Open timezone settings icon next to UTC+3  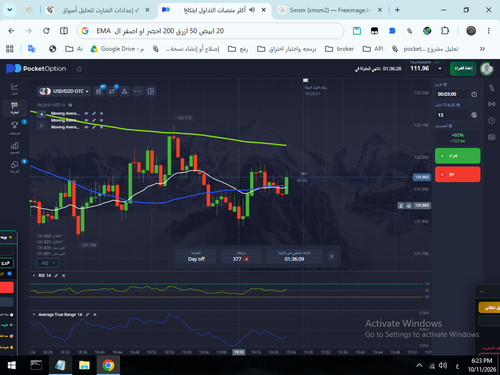[70, 105]
